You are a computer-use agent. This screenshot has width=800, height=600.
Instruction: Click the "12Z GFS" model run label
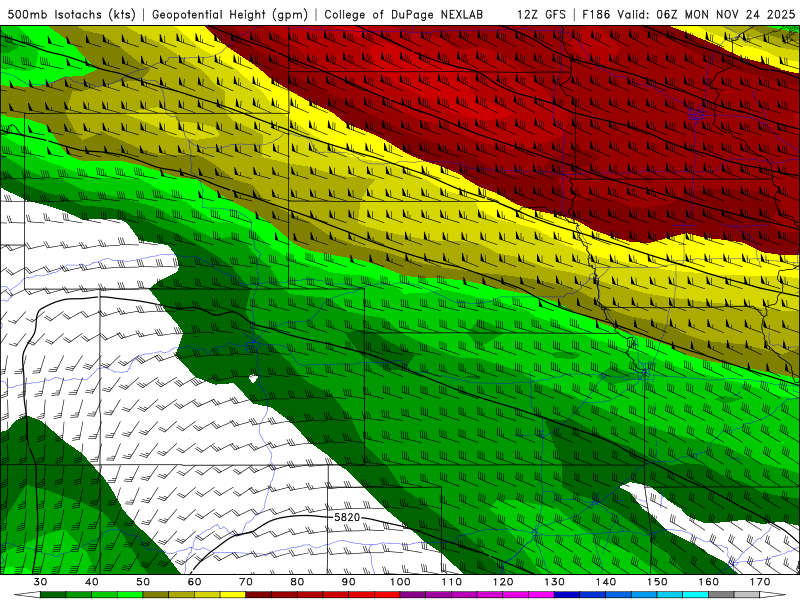tap(541, 14)
